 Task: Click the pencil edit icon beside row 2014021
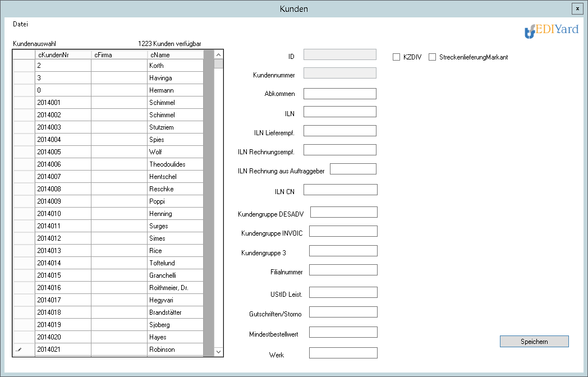point(19,350)
